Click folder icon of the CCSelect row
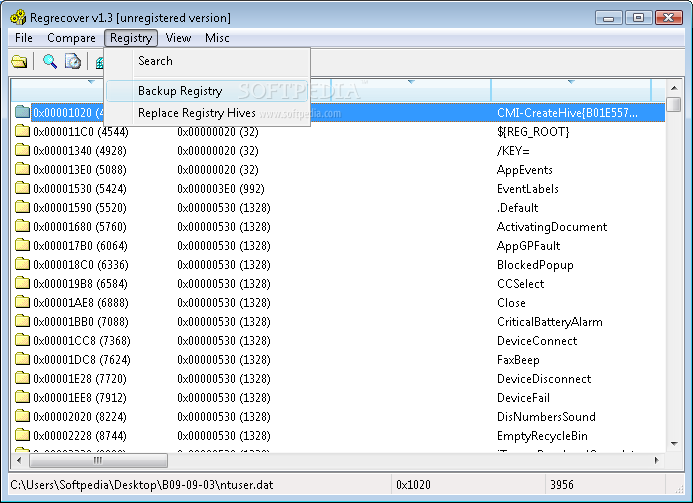Screen dimensions: 693x503 coord(22,283)
